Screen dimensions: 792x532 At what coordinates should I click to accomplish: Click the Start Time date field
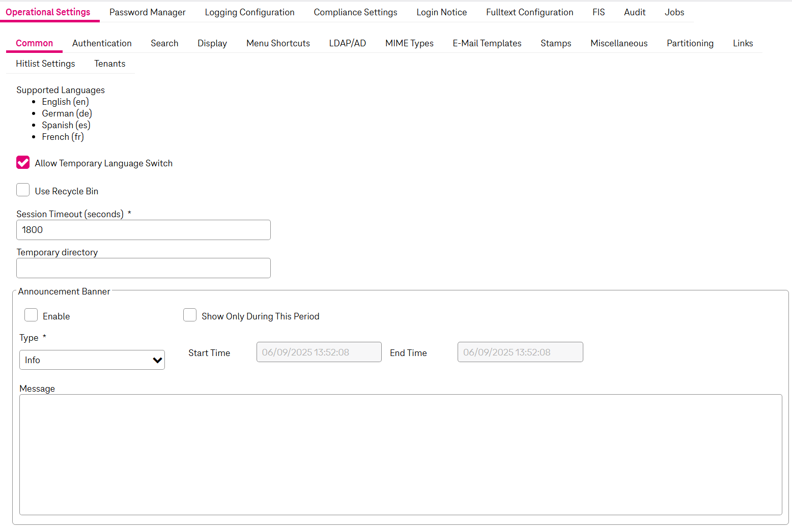pos(319,352)
